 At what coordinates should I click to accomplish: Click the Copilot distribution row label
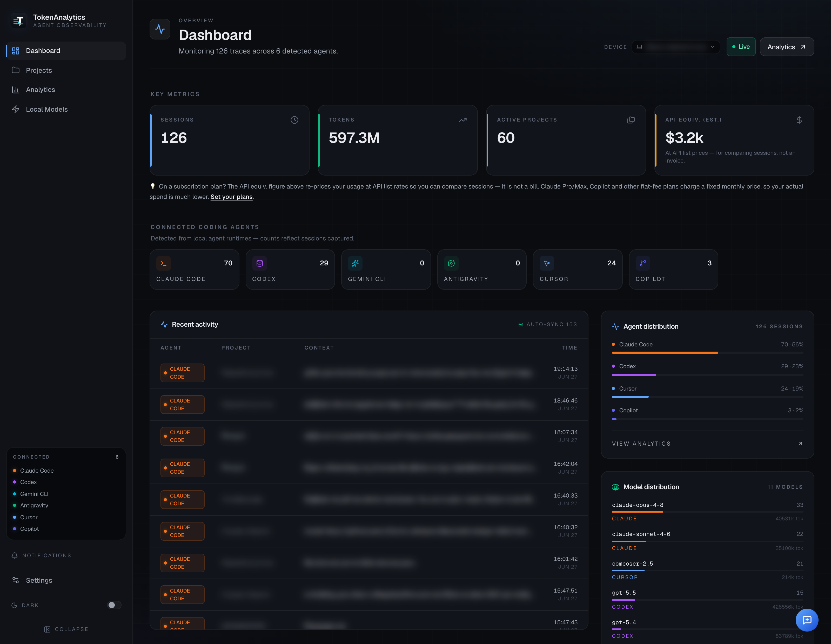628,411
